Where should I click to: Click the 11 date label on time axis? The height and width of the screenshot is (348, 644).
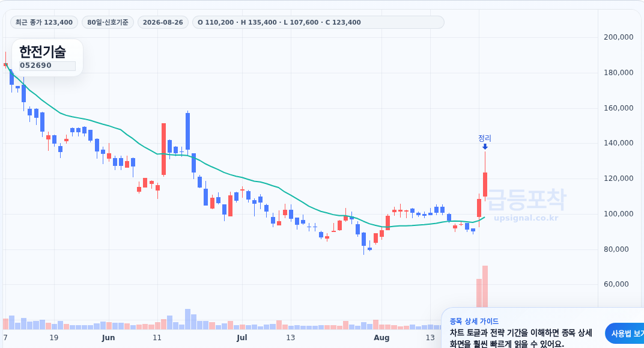coord(157,338)
